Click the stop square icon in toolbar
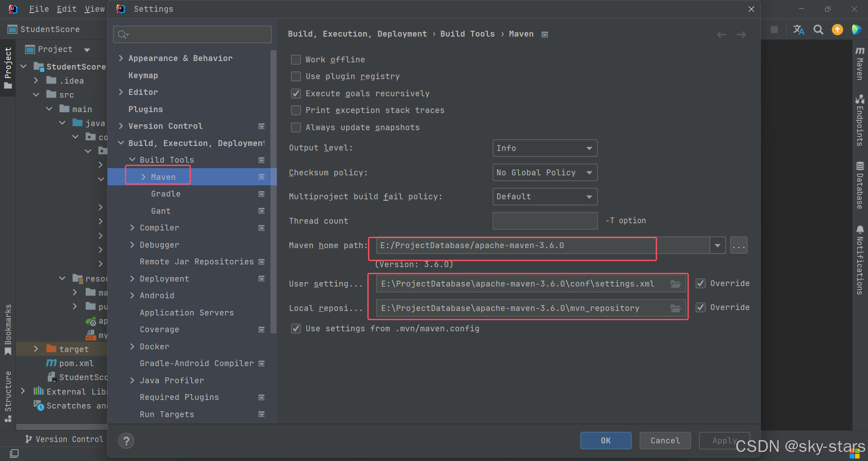This screenshot has height=461, width=868. (774, 30)
